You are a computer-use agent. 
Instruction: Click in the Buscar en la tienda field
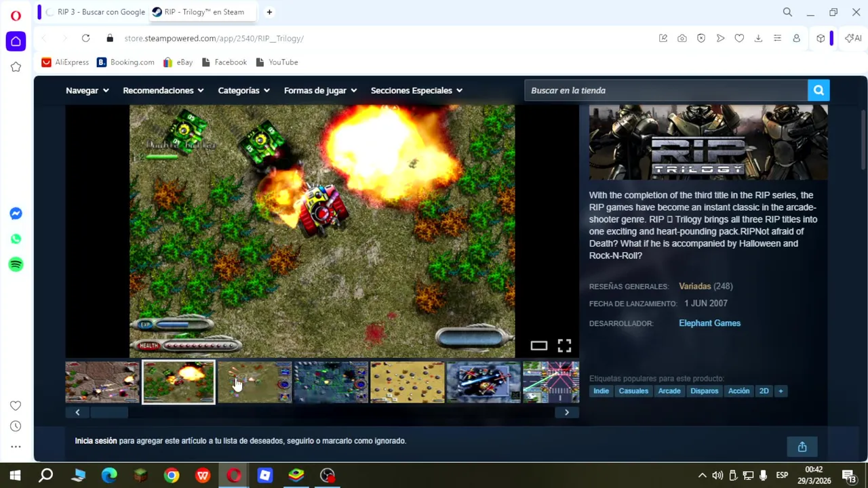tap(666, 90)
